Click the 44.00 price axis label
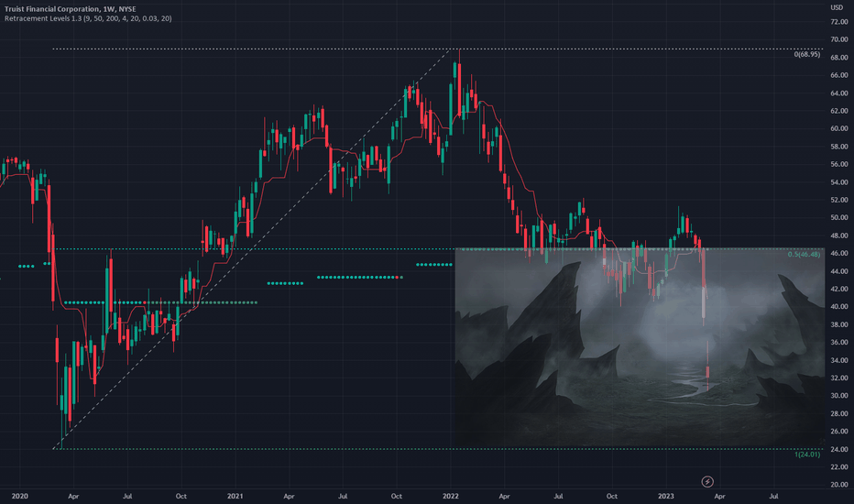 click(839, 271)
